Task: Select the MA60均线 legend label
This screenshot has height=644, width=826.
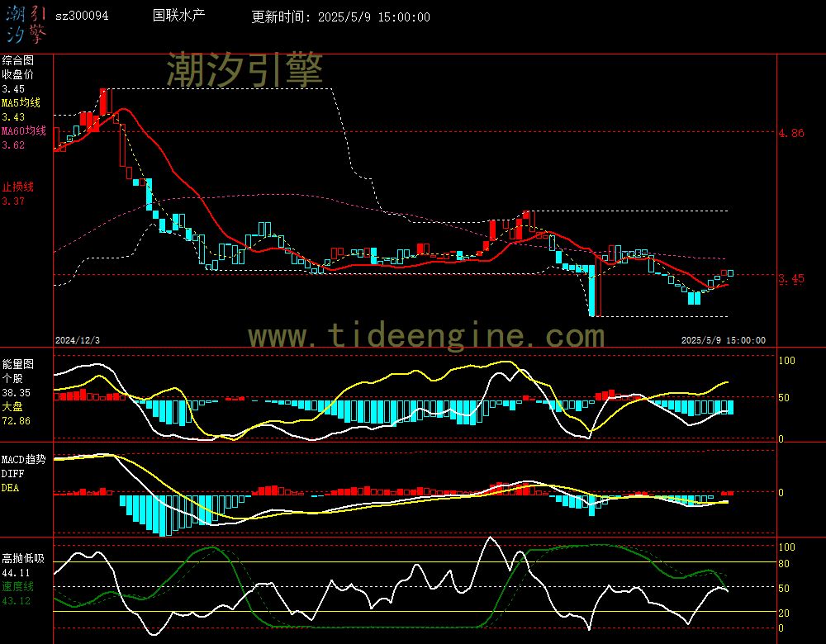Action: (x=24, y=130)
